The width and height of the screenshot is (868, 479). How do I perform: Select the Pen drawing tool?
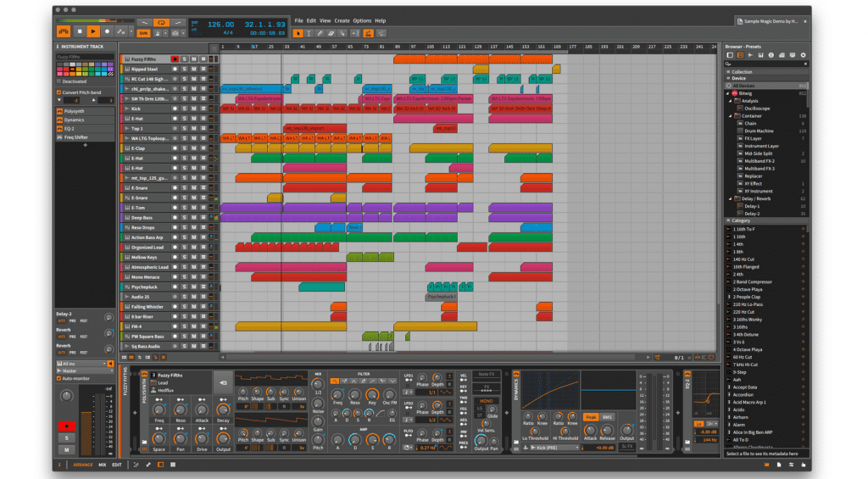coord(320,33)
